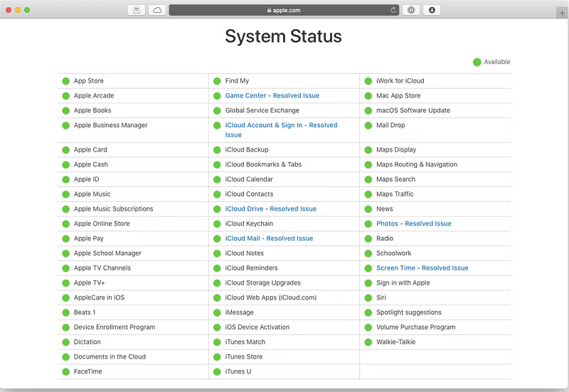The image size is (569, 392).
Task: Open iCloud Mail - Resolved Issue link
Action: click(269, 238)
